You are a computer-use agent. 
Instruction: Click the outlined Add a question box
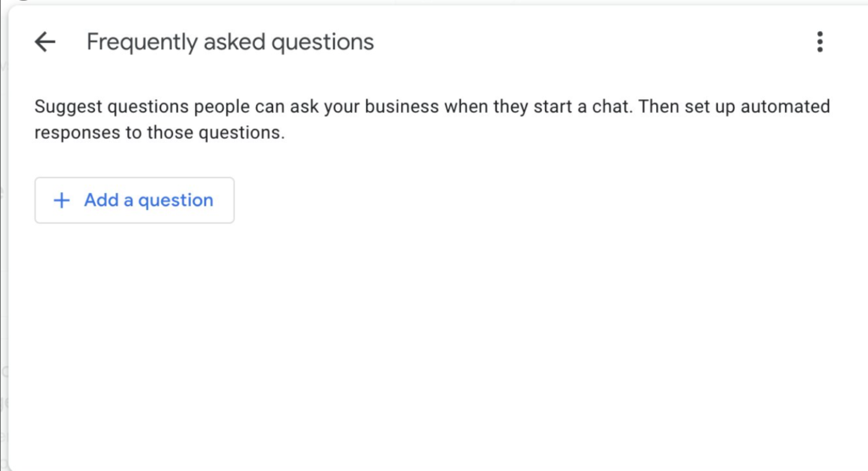coord(134,201)
